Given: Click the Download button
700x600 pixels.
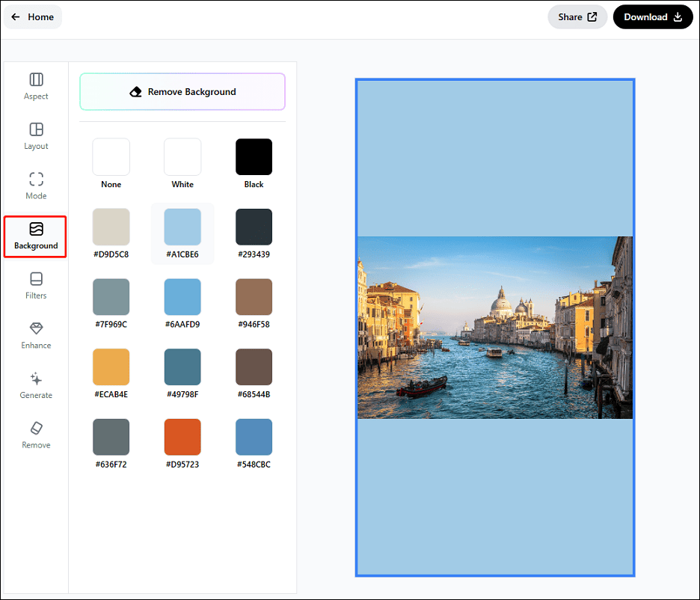Looking at the screenshot, I should [652, 16].
